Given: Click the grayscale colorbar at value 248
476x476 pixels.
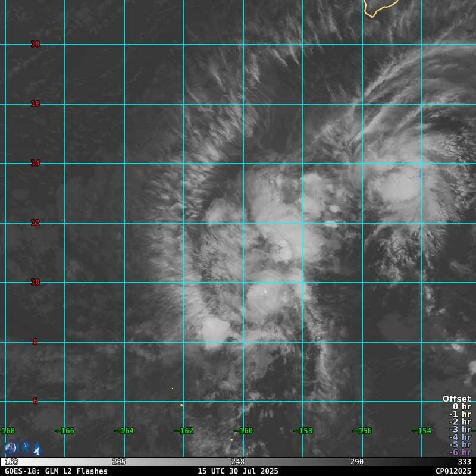Looking at the screenshot, I should tap(238, 462).
